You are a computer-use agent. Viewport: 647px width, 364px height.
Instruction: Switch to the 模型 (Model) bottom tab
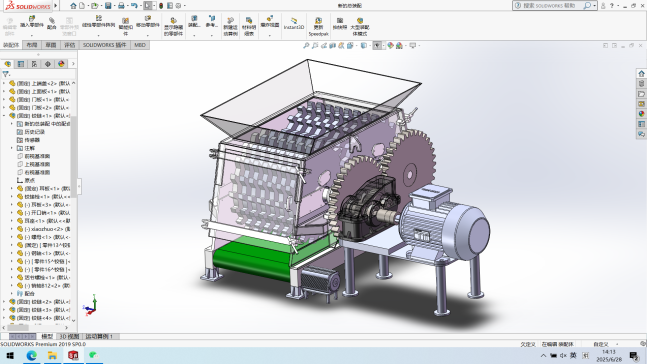pyautogui.click(x=47, y=336)
